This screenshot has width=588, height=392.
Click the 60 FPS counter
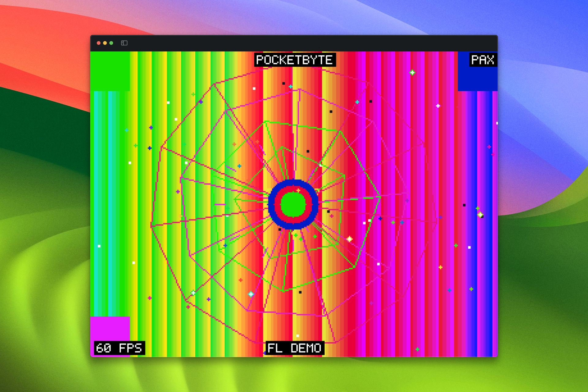coord(119,348)
